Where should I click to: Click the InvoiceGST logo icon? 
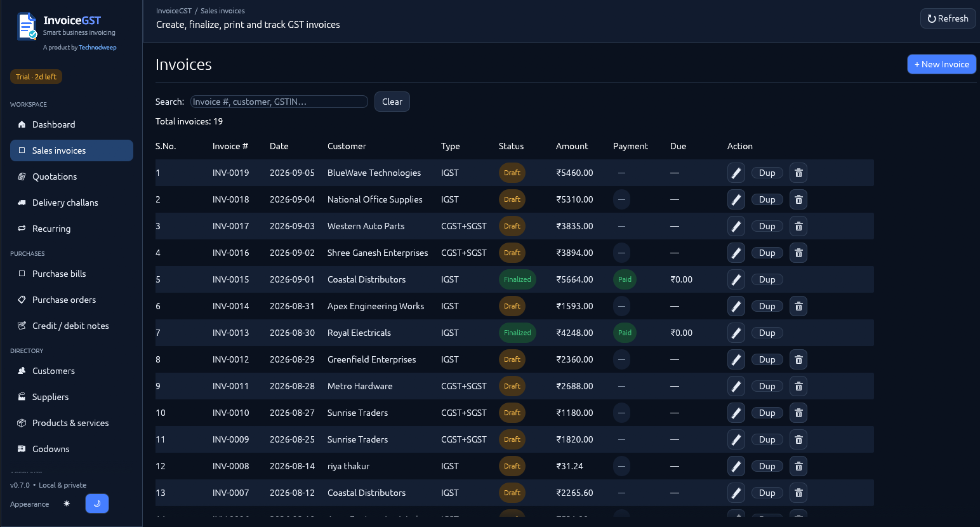coord(27,27)
